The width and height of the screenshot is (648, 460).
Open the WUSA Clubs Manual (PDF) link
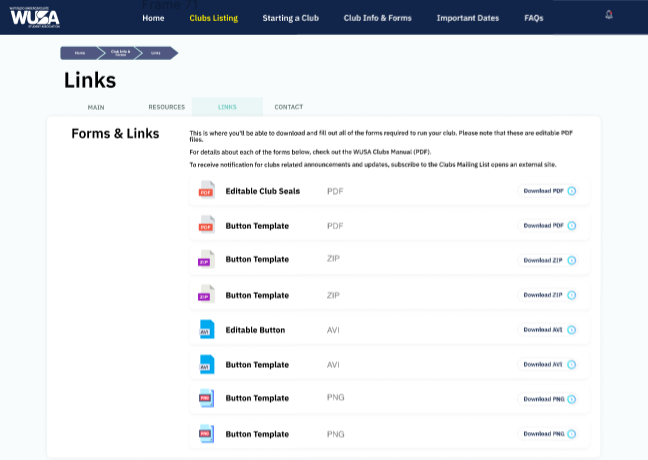pyautogui.click(x=391, y=152)
